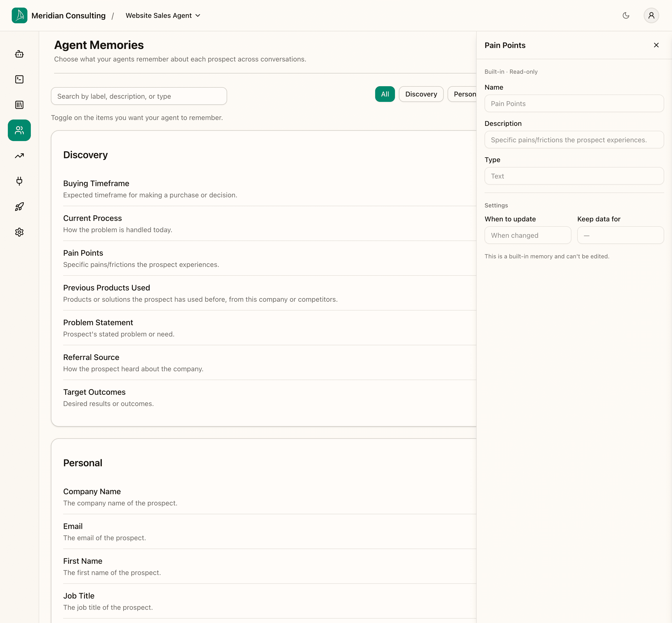The height and width of the screenshot is (623, 672).
Task: Open the Type field showing Text
Action: coord(574,176)
